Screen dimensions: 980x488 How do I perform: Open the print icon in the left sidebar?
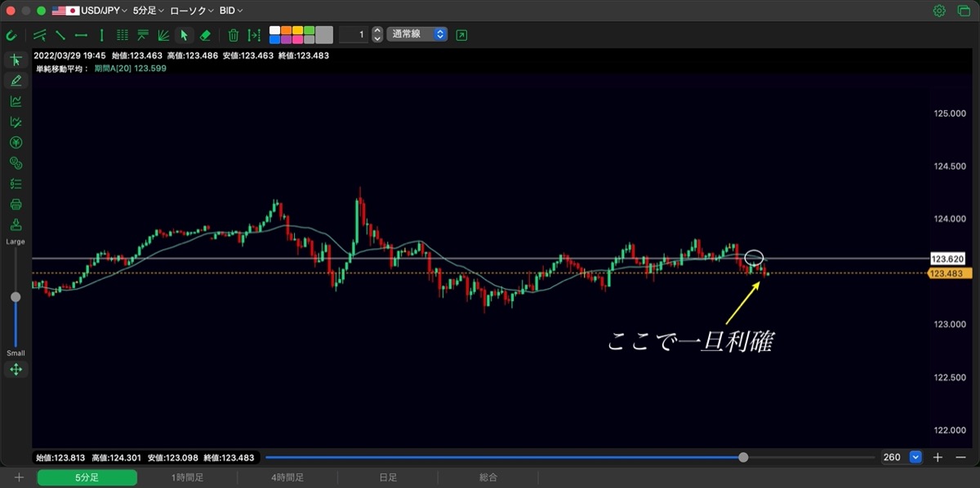point(16,204)
